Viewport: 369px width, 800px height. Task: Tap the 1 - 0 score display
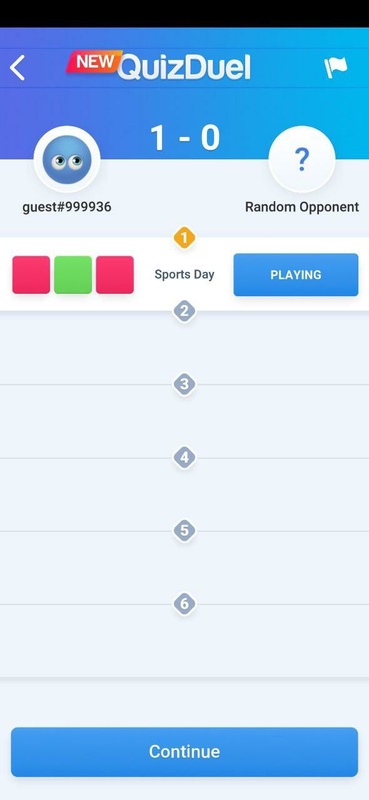point(185,138)
